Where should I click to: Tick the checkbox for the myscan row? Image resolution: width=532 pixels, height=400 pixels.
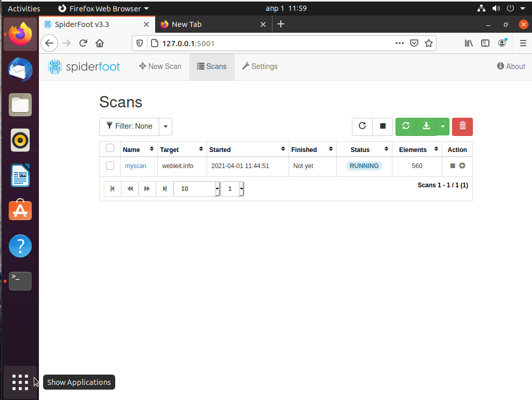(110, 165)
